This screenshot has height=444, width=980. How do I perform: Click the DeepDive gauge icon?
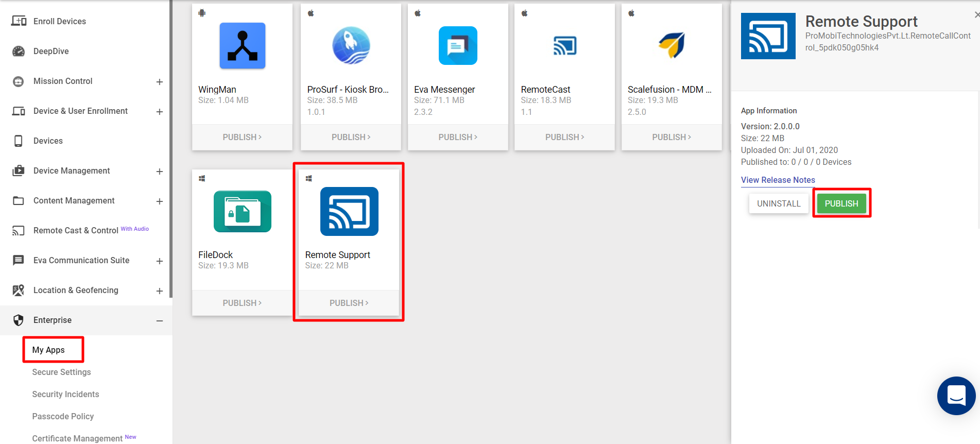pyautogui.click(x=19, y=51)
